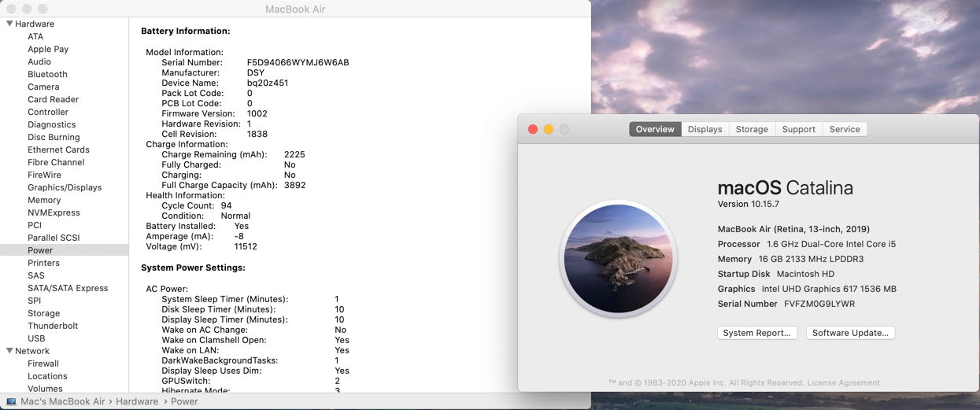Minimize the About This Mac window

click(x=549, y=129)
